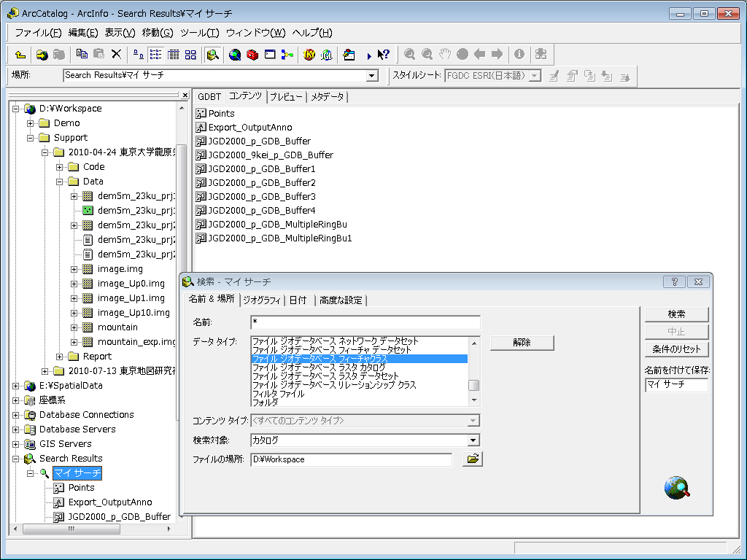This screenshot has height=560, width=747.
Task: Click the browse folder icon next to file location
Action: [473, 459]
